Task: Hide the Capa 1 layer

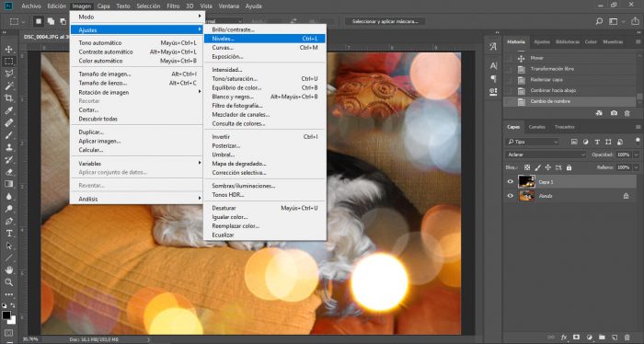Action: [510, 181]
